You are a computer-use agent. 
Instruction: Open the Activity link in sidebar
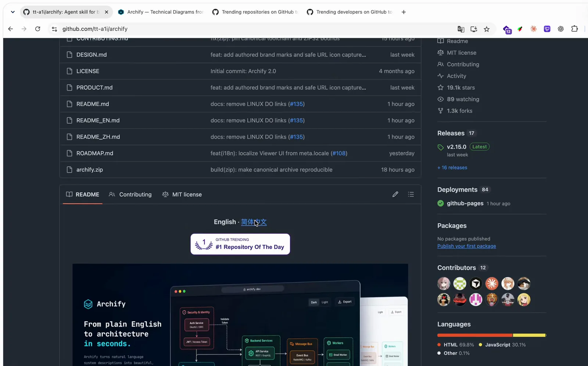coord(452,76)
